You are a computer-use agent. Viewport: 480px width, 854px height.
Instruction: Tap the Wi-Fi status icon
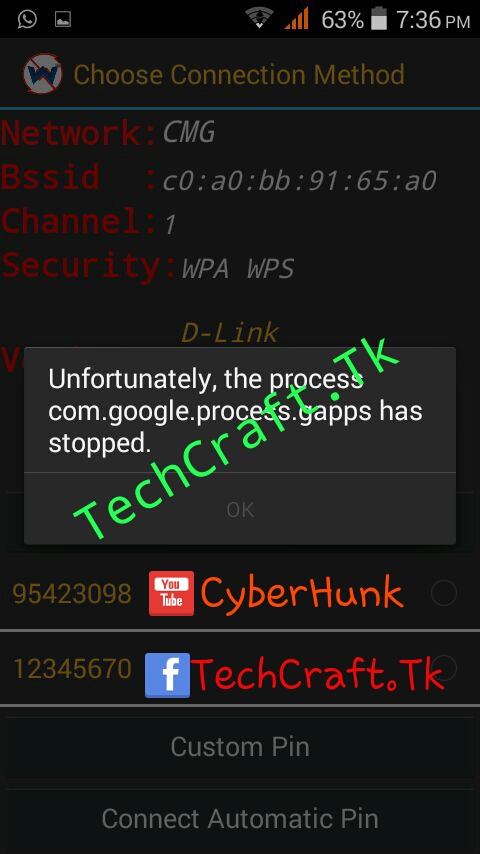tap(259, 19)
